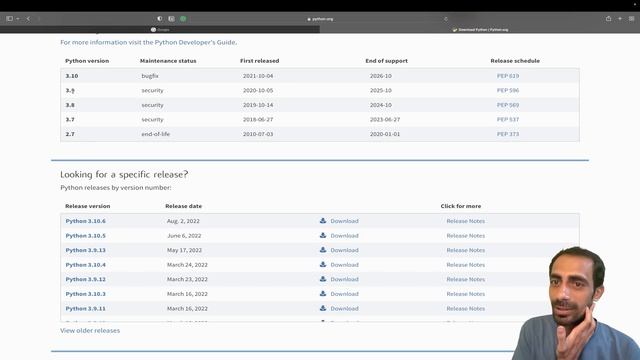
Task: Click Download text link for Python 3.9.13
Action: [x=344, y=250]
